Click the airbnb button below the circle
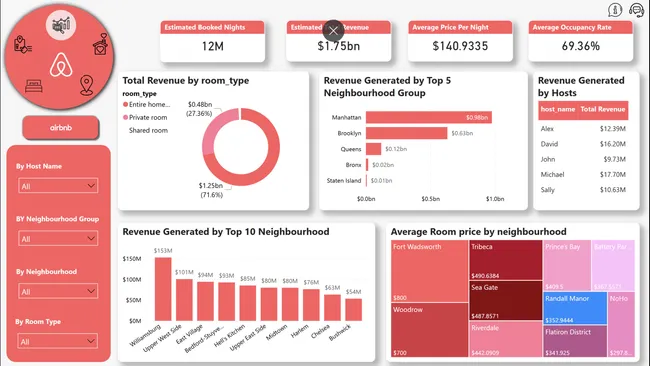Image resolution: width=650 pixels, height=366 pixels. tap(61, 128)
